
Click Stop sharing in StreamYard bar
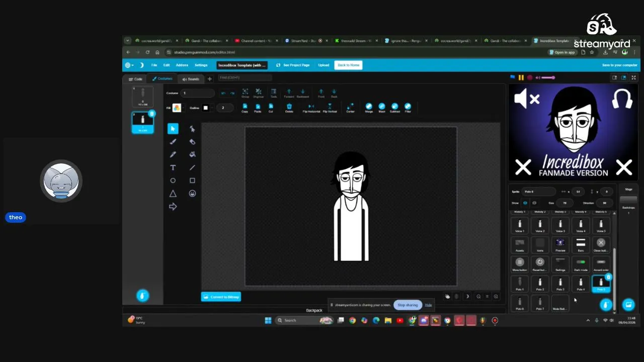coord(408,305)
